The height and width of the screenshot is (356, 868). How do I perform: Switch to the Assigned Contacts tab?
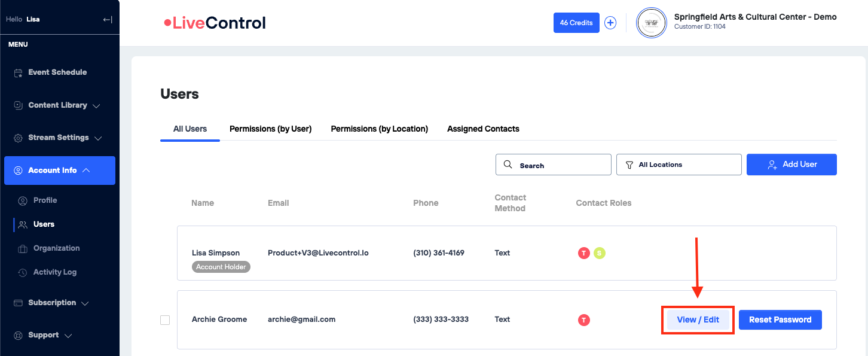pos(483,129)
